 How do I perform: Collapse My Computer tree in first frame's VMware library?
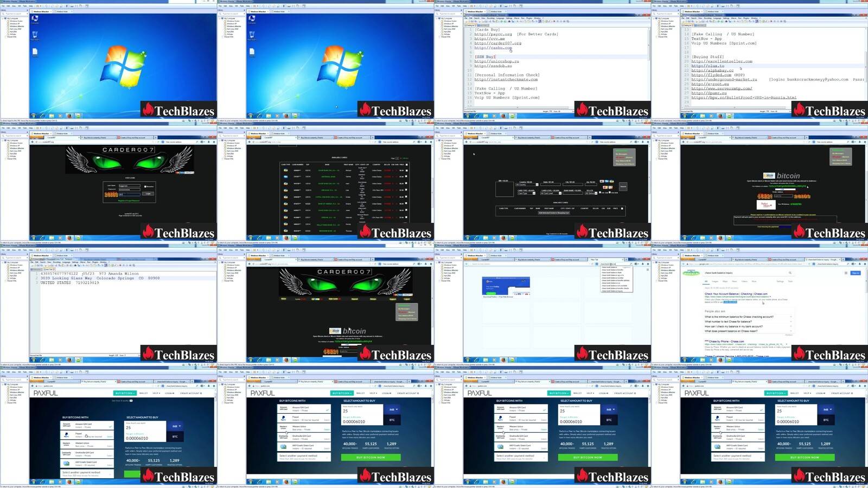click(3, 18)
